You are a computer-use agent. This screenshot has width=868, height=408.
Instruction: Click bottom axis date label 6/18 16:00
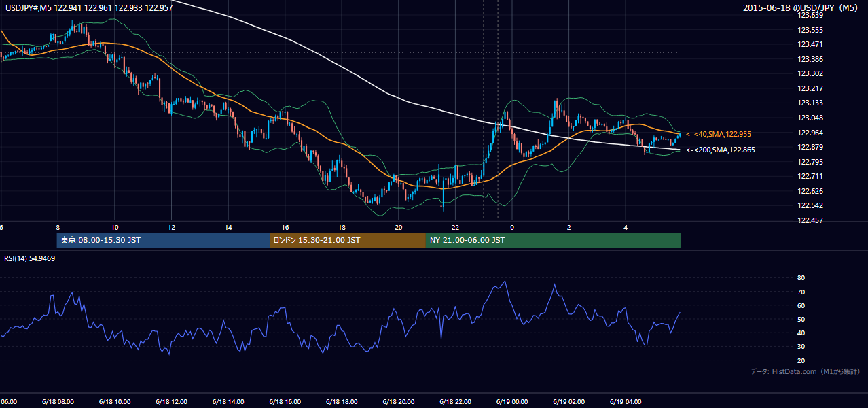click(285, 401)
